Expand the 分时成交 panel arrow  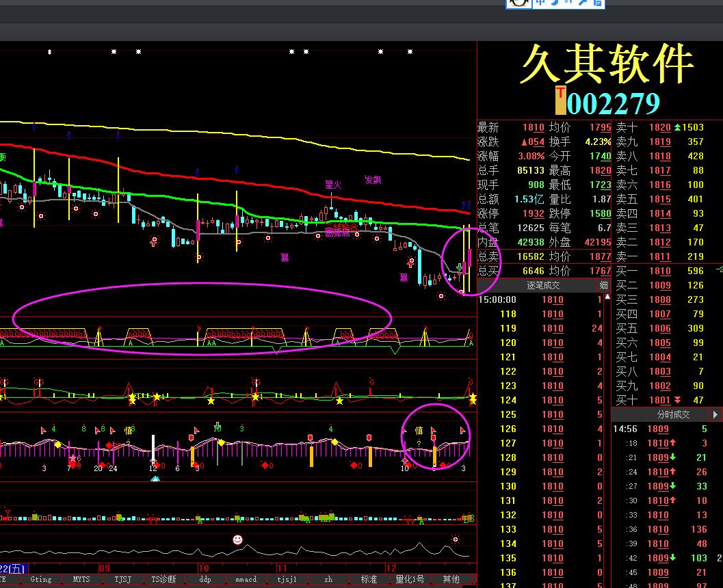coord(715,415)
